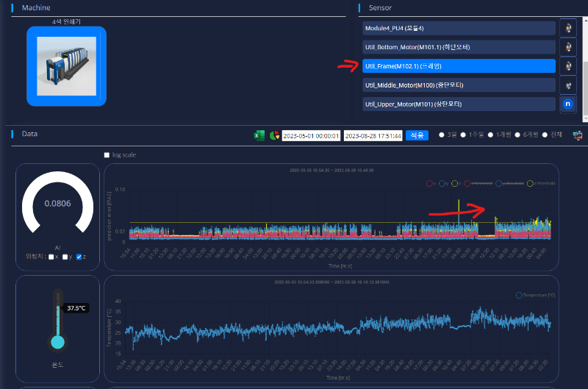Select the 4색 인쇄기 machine thumbnail

click(x=66, y=66)
